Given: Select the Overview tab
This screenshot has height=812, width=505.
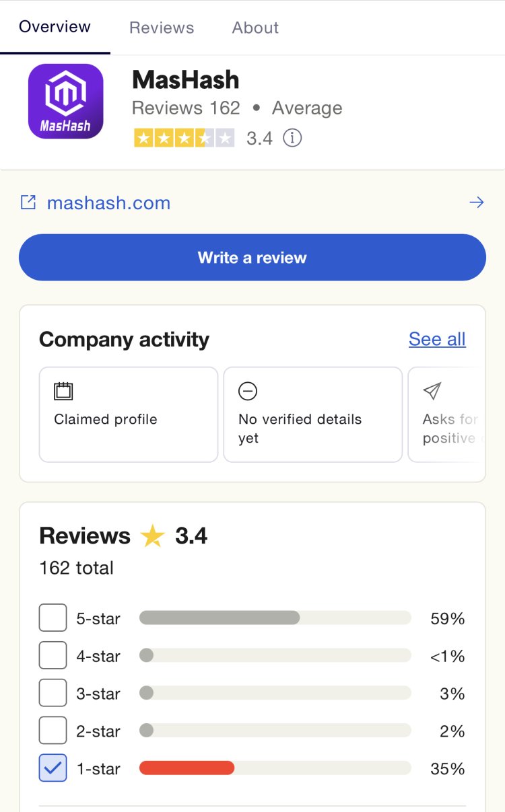Looking at the screenshot, I should pos(55,27).
